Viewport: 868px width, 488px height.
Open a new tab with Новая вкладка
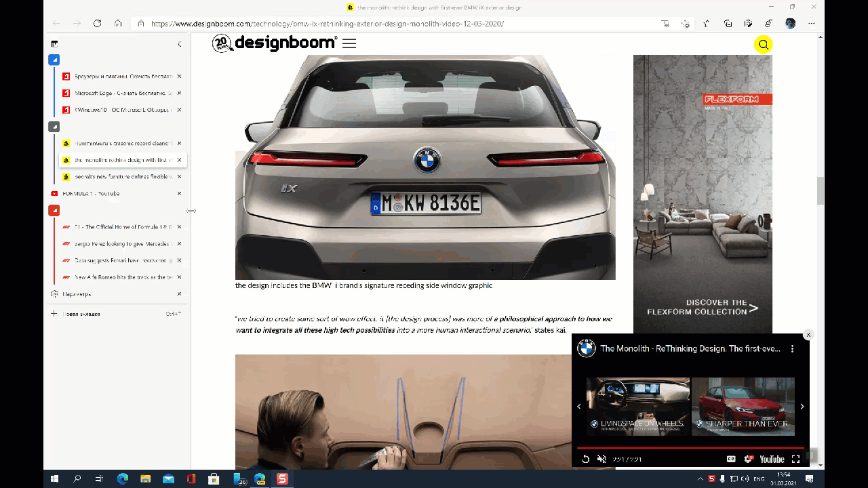click(x=117, y=314)
